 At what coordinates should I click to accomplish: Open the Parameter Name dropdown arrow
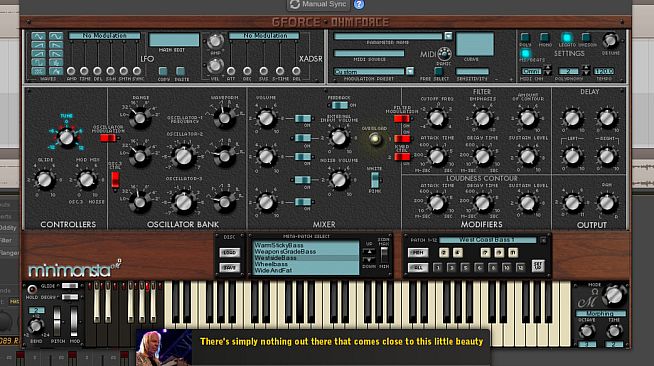pyautogui.click(x=448, y=36)
